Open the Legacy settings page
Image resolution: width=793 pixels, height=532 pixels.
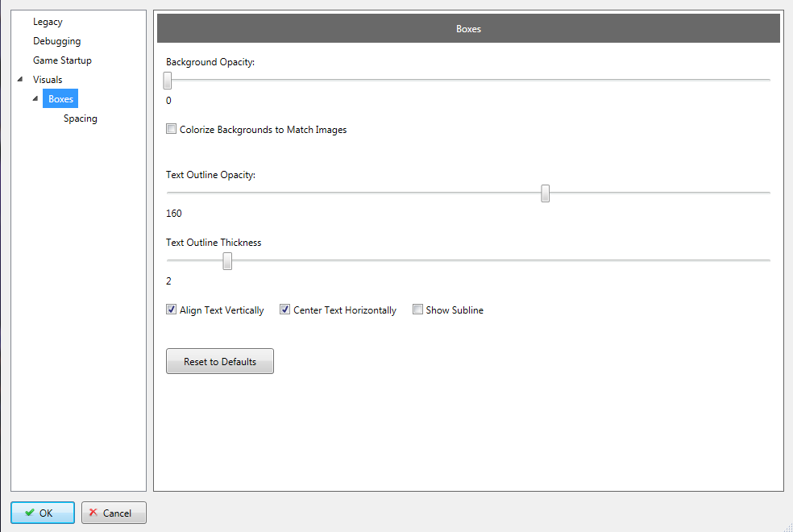48,22
